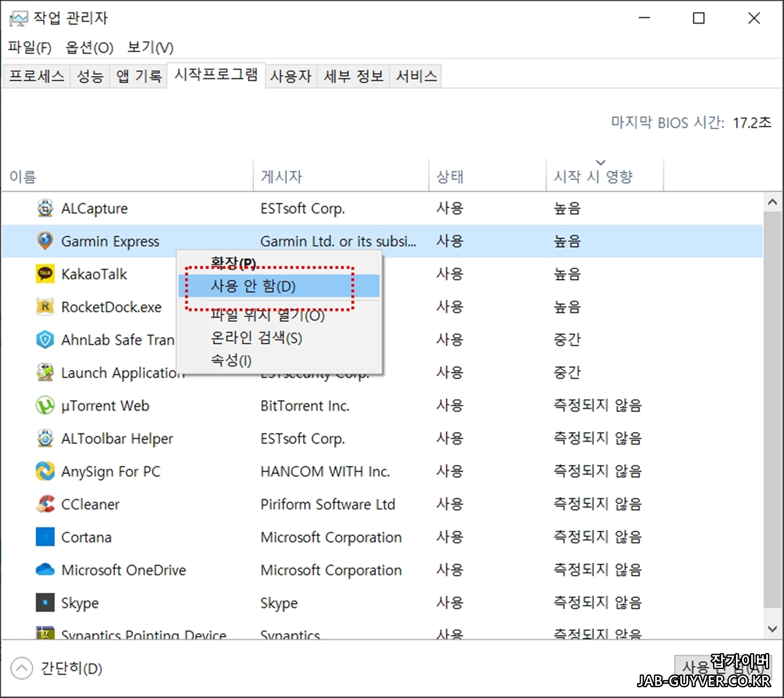Switch to the 성능 tab
This screenshot has width=784, height=698.
[x=90, y=76]
